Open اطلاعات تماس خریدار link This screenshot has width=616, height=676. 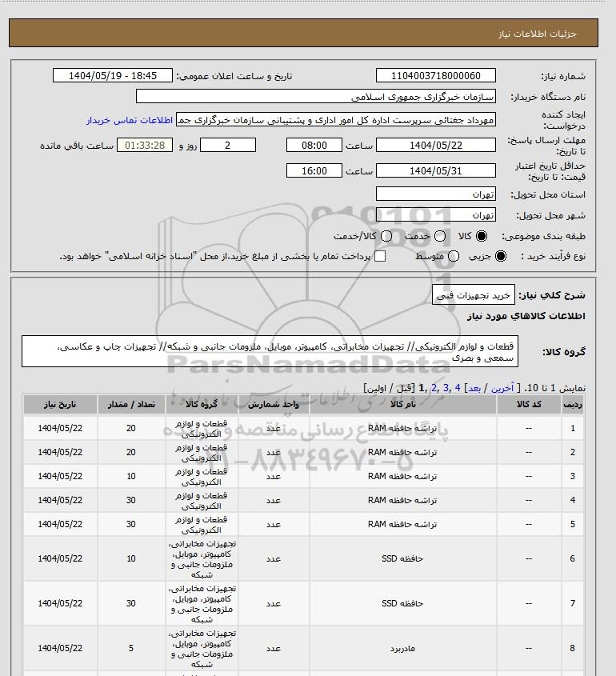pos(130,120)
